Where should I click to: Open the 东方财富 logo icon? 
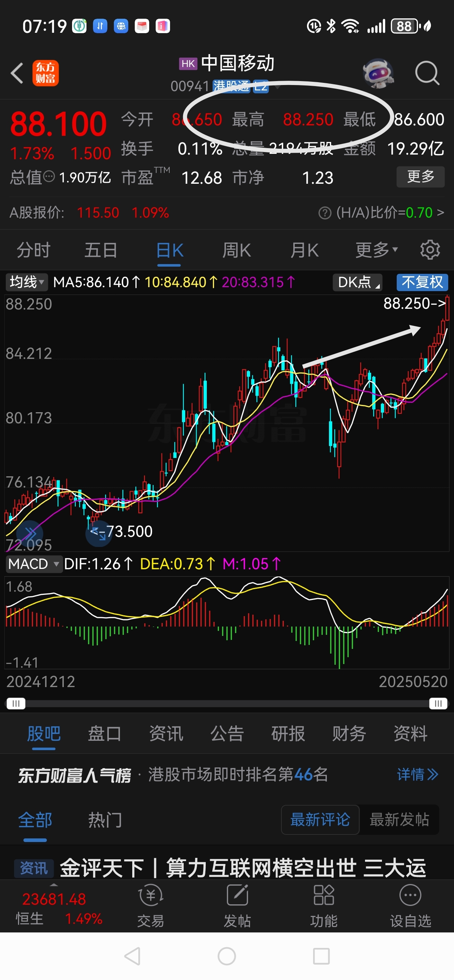(45, 73)
